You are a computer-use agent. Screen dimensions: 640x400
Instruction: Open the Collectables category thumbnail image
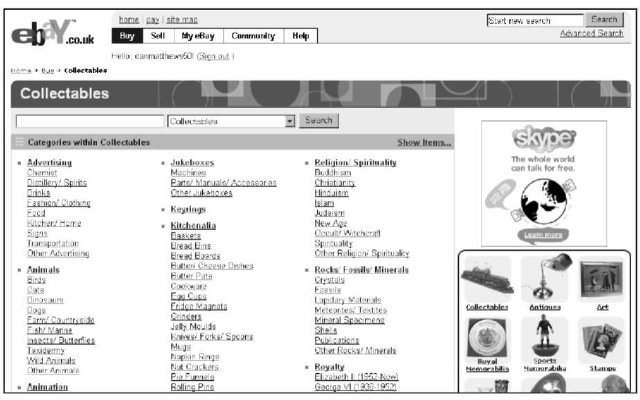pos(487,279)
